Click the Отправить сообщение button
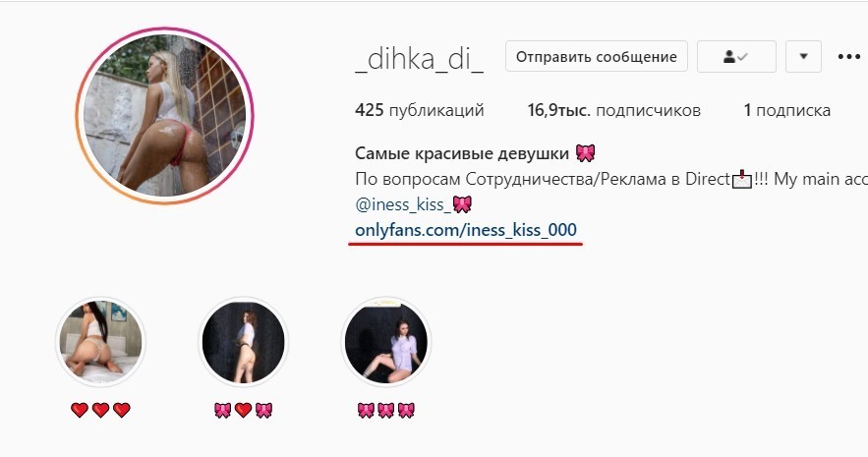 click(x=596, y=56)
